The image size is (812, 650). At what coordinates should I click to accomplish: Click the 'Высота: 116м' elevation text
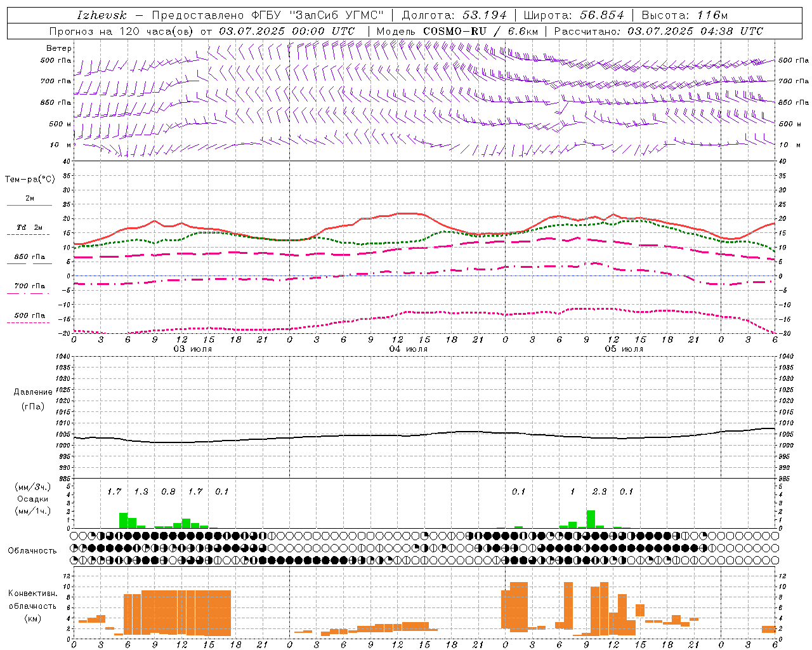[x=684, y=15]
